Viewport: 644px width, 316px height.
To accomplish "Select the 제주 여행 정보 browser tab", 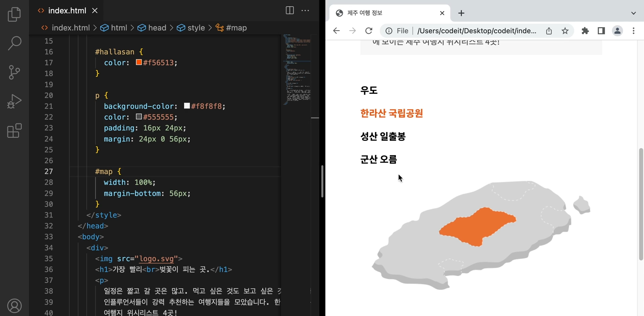I will [x=389, y=13].
